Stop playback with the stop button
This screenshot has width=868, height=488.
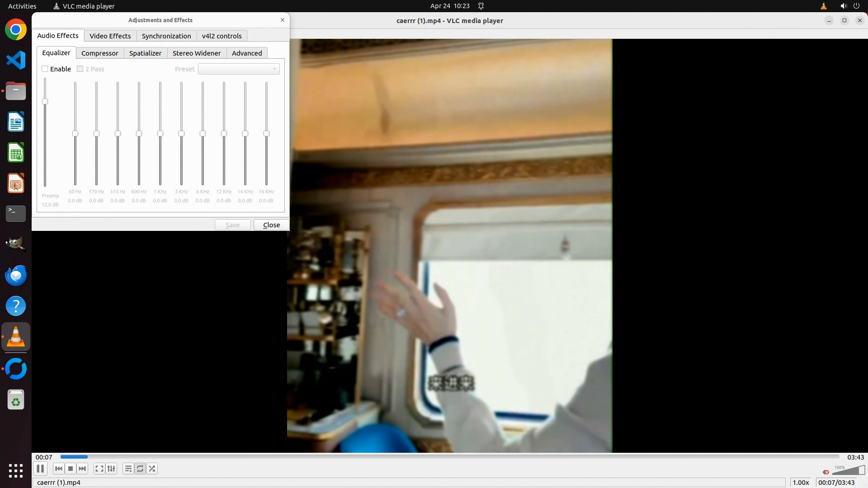[71, 469]
